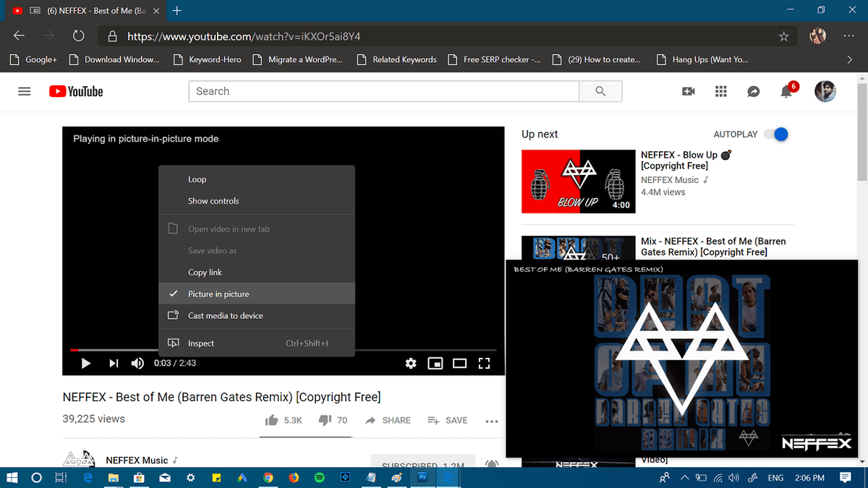Viewport: 868px width, 488px height.
Task: Open the video upload (create) icon
Action: coord(688,91)
